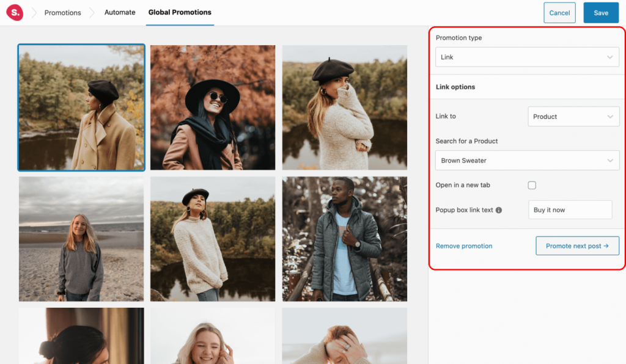The width and height of the screenshot is (626, 364).
Task: Select photo of redhead covering face with hand
Action: (345, 336)
